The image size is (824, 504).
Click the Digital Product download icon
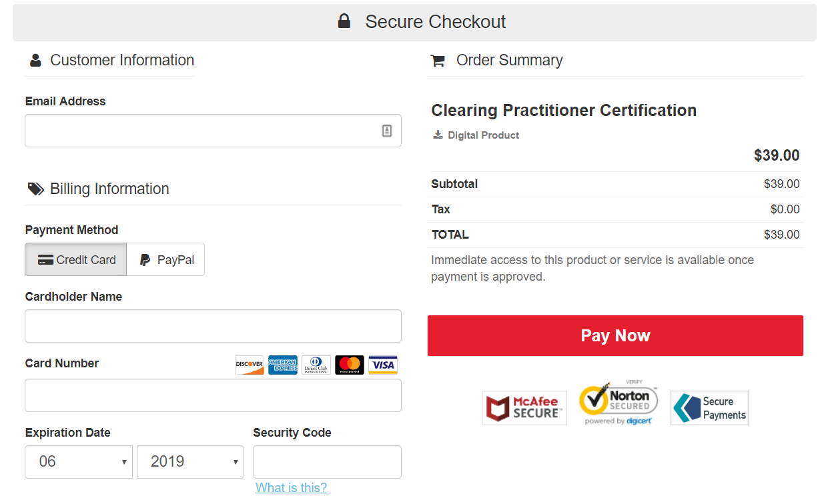[438, 135]
